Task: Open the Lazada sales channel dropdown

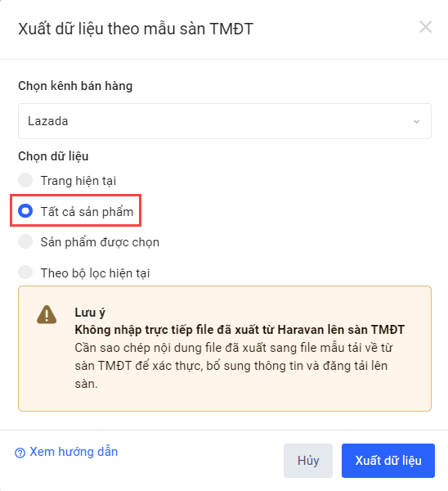Action: click(225, 121)
